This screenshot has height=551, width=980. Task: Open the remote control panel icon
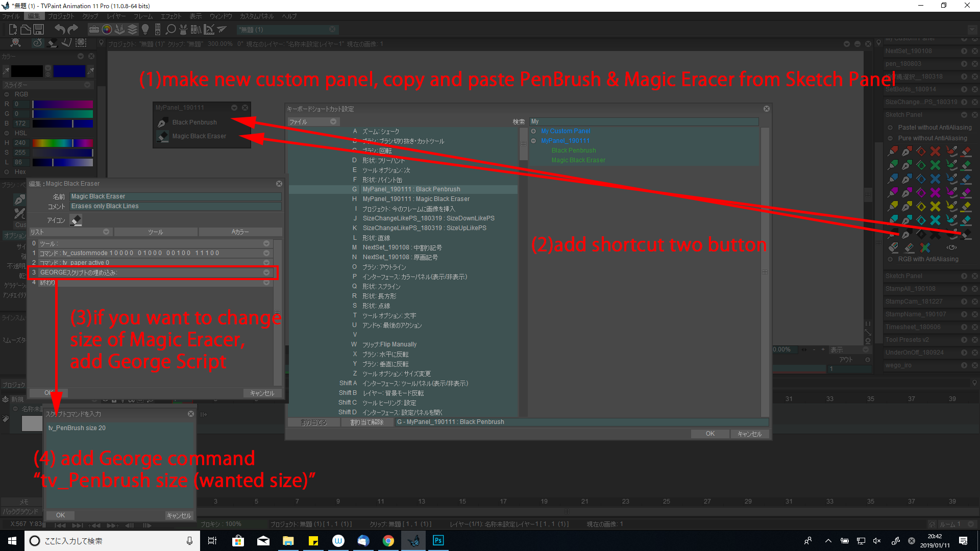tap(158, 30)
